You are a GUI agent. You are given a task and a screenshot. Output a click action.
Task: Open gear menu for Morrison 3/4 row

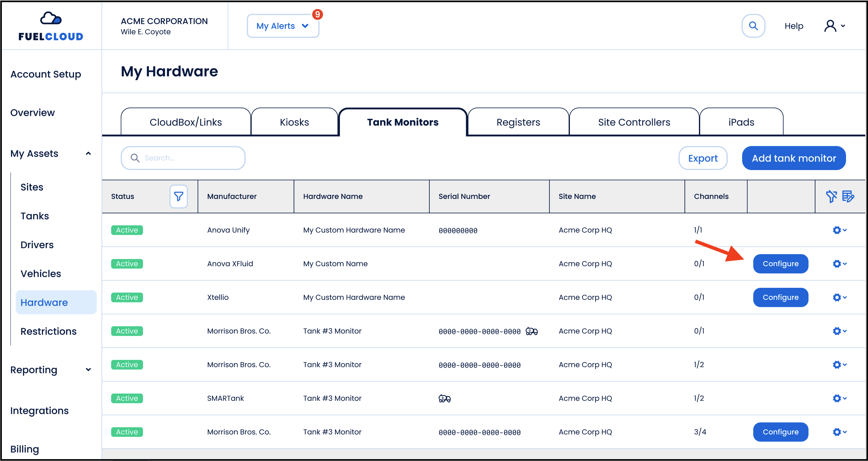(839, 432)
